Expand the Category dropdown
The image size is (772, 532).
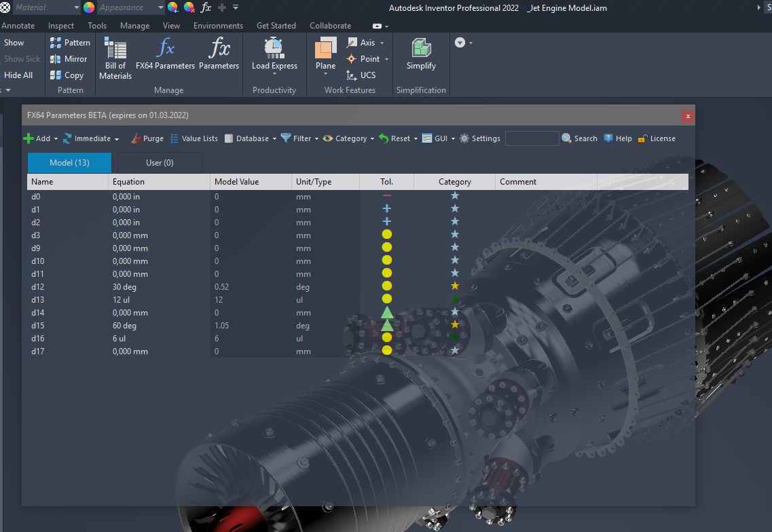point(372,139)
